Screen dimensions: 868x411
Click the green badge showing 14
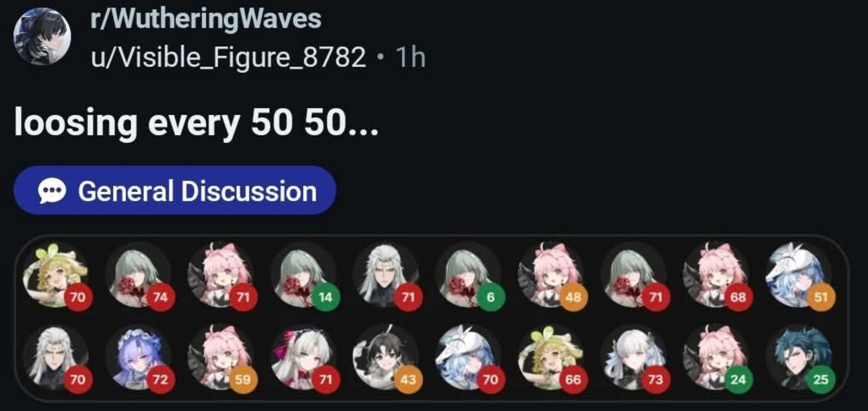pyautogui.click(x=325, y=297)
